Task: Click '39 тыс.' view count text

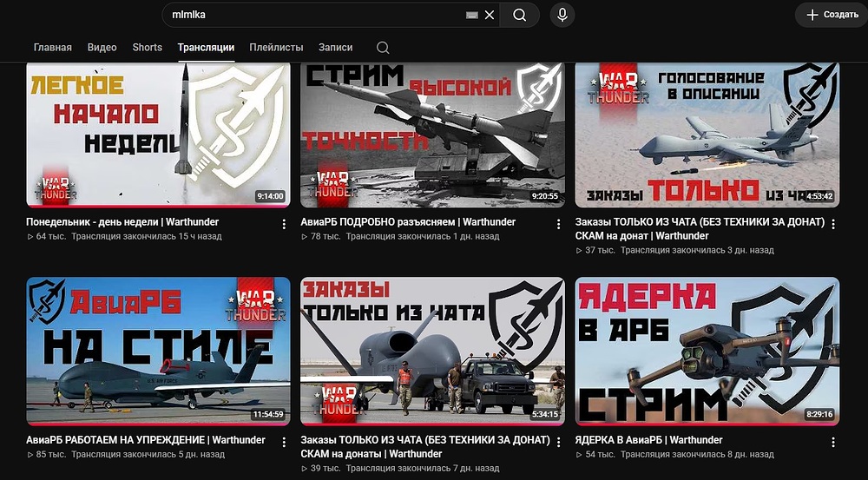Action: coord(325,469)
